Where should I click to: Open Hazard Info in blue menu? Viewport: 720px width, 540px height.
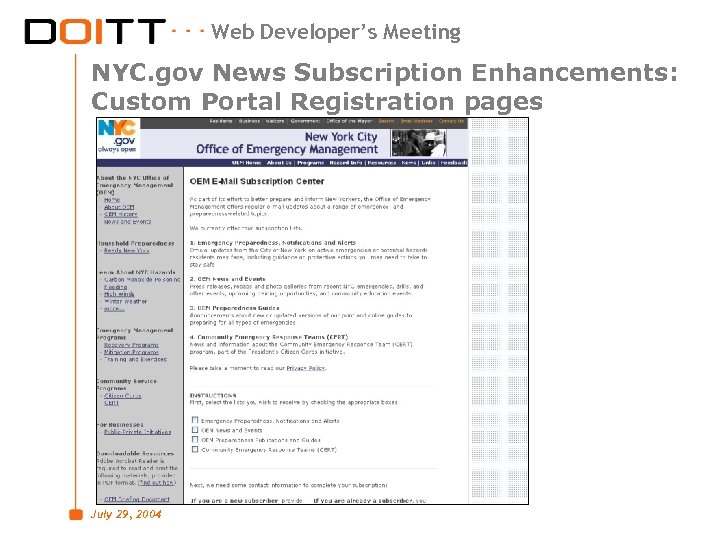coord(346,163)
